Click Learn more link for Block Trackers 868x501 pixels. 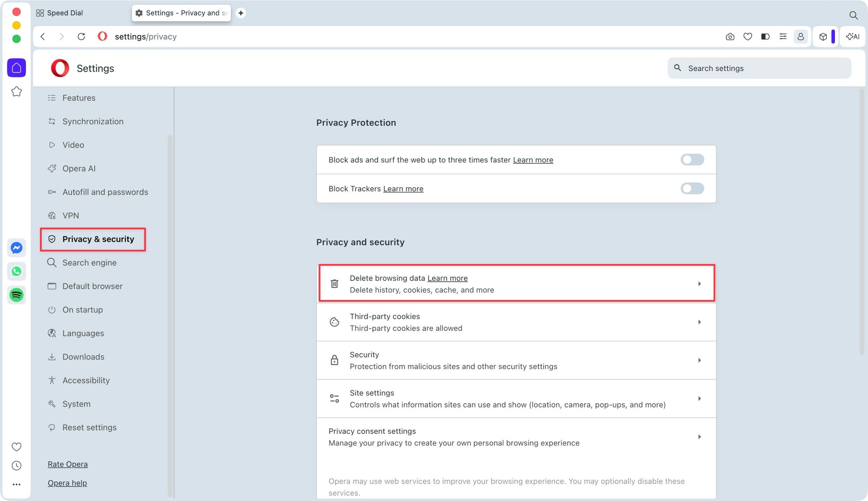click(x=403, y=189)
